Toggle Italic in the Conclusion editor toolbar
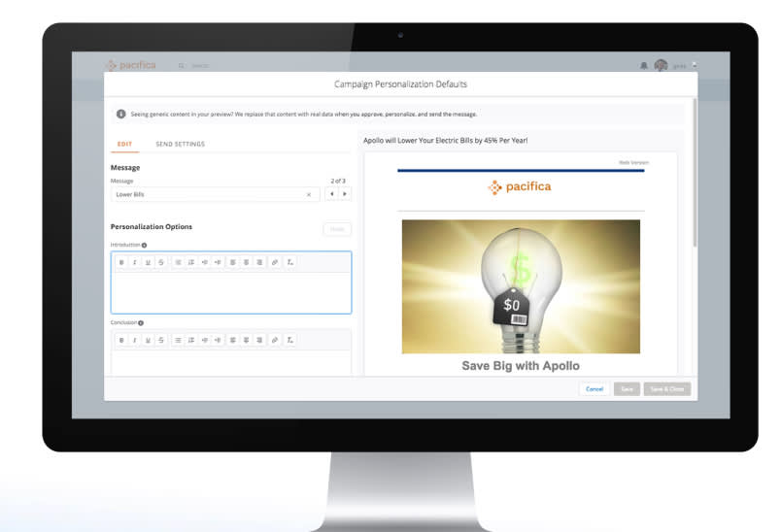Screen dimensions: 781x532 [134, 341]
